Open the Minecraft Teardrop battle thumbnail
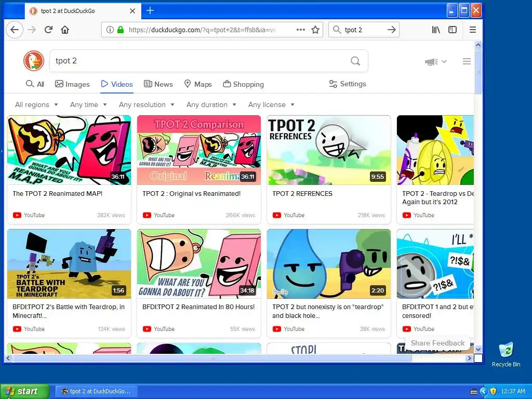This screenshot has height=399, width=532. [69, 264]
